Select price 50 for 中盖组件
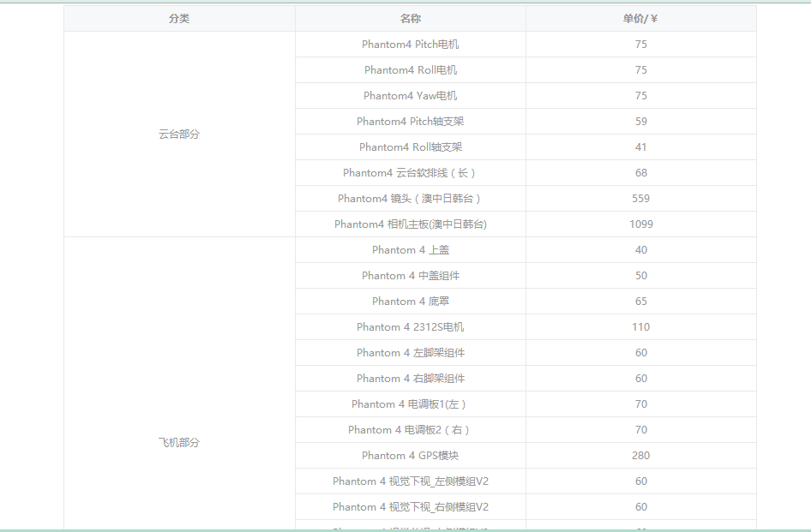 [641, 276]
